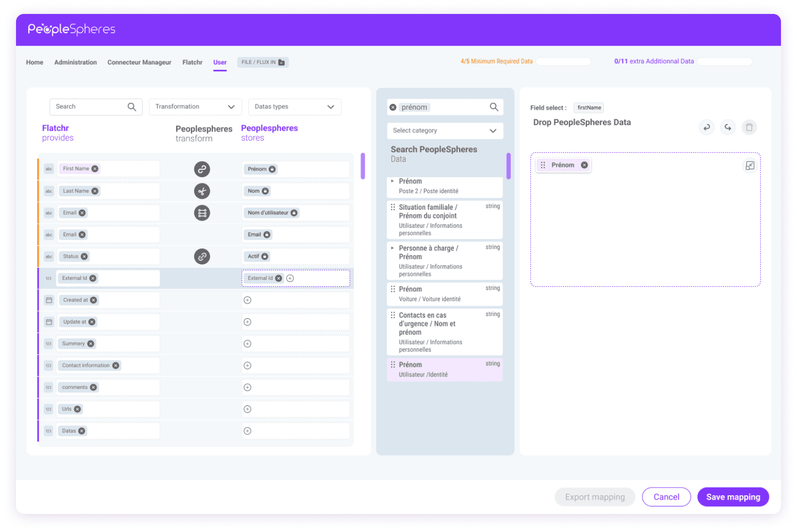This screenshot has height=532, width=797.
Task: Click the Export mapping button
Action: point(595,497)
